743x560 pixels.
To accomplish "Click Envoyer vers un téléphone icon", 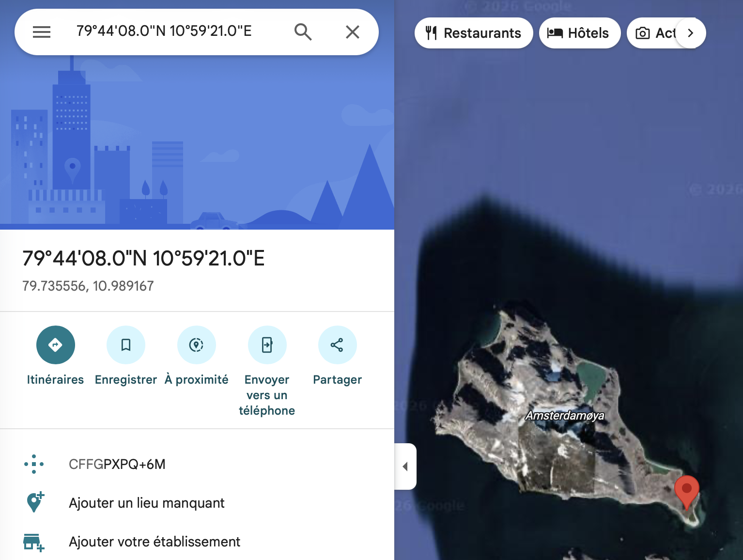I will [x=267, y=345].
